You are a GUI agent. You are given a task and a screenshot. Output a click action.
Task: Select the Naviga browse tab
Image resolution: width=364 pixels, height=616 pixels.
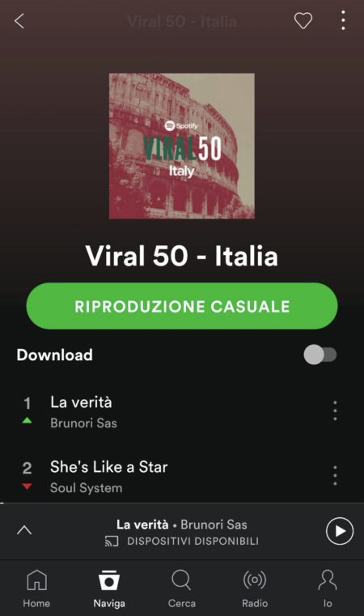pos(109,588)
